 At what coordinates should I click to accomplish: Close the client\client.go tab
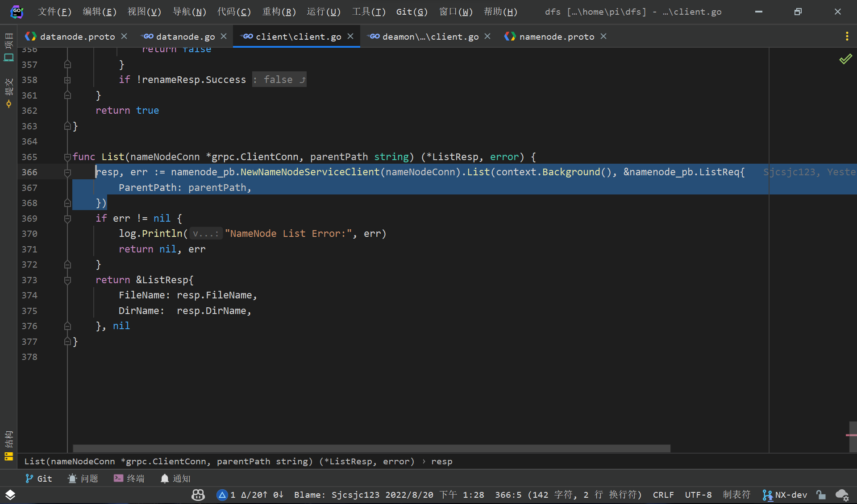point(350,36)
